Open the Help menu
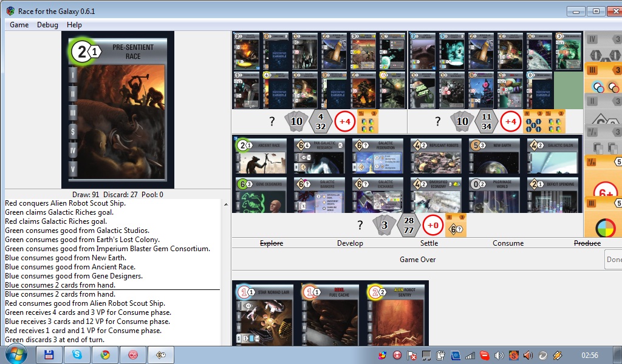The height and width of the screenshot is (364, 622). [74, 25]
